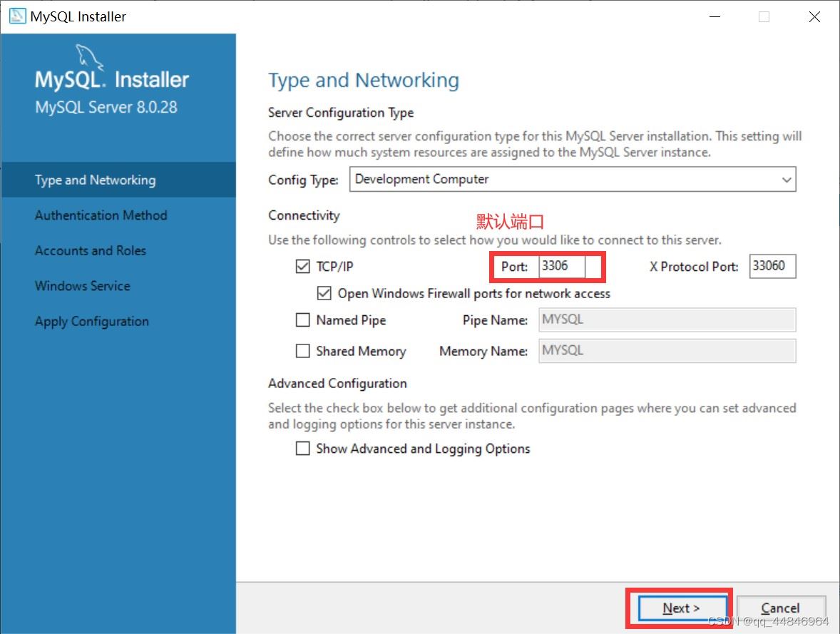
Task: Click the Connectivity section heading
Action: (x=304, y=215)
